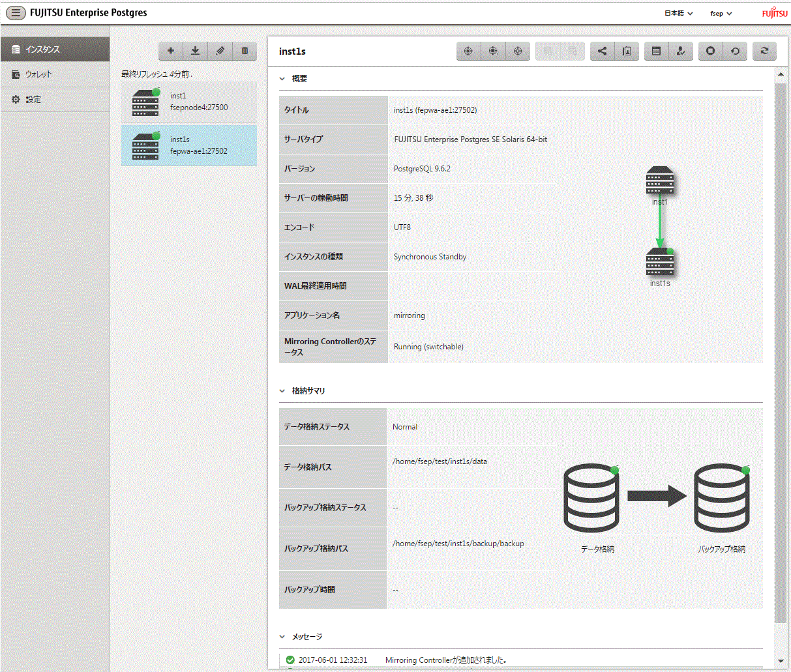Click the バックアップ格納 database cylinder icon
This screenshot has height=672, width=791.
pyautogui.click(x=722, y=498)
